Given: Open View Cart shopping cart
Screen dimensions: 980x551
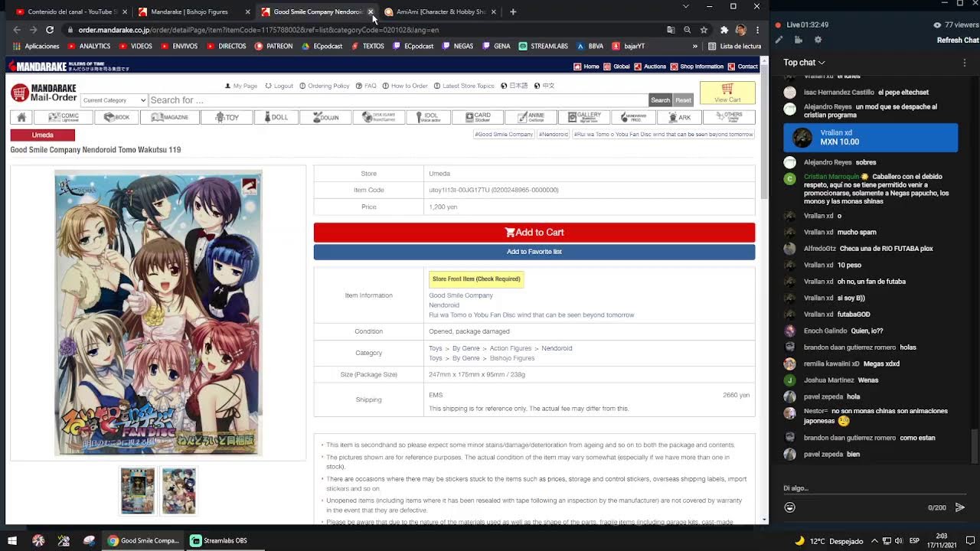Looking at the screenshot, I should point(727,93).
